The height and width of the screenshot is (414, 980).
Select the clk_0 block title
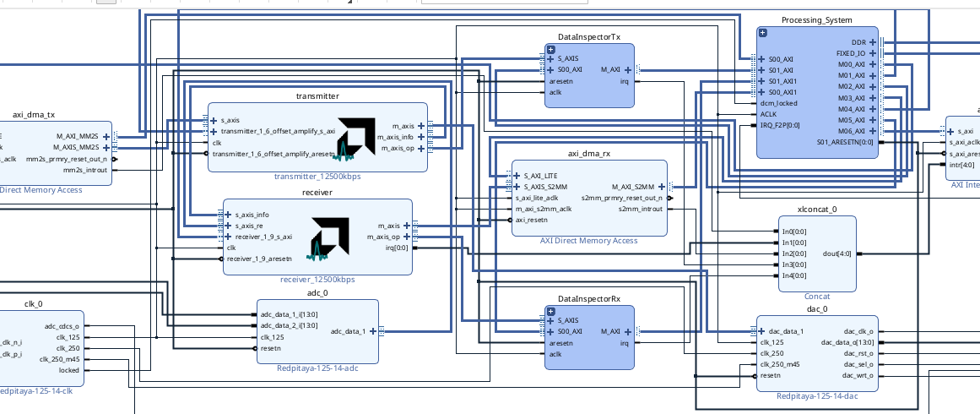point(34,304)
